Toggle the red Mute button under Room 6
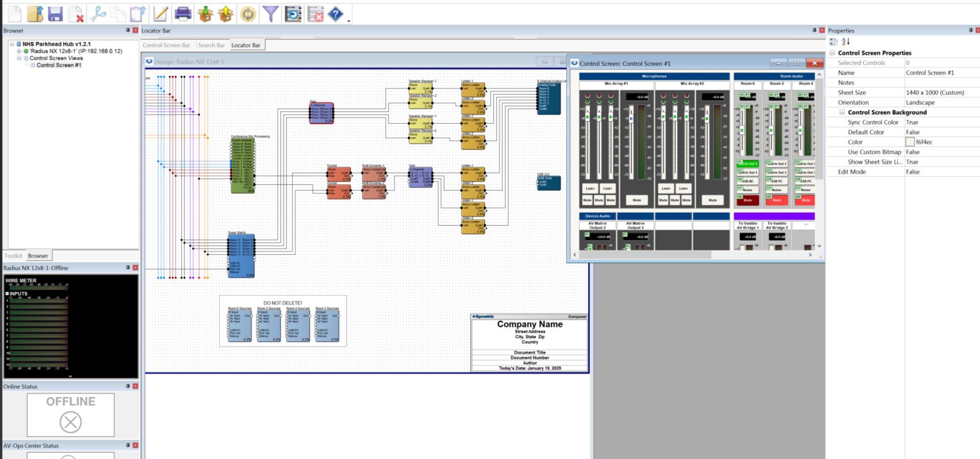980x459 pixels. tap(747, 200)
